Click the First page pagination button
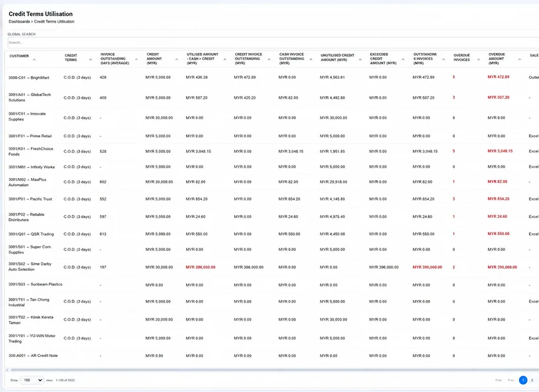Viewport: 539px width, 392px height. (499, 380)
